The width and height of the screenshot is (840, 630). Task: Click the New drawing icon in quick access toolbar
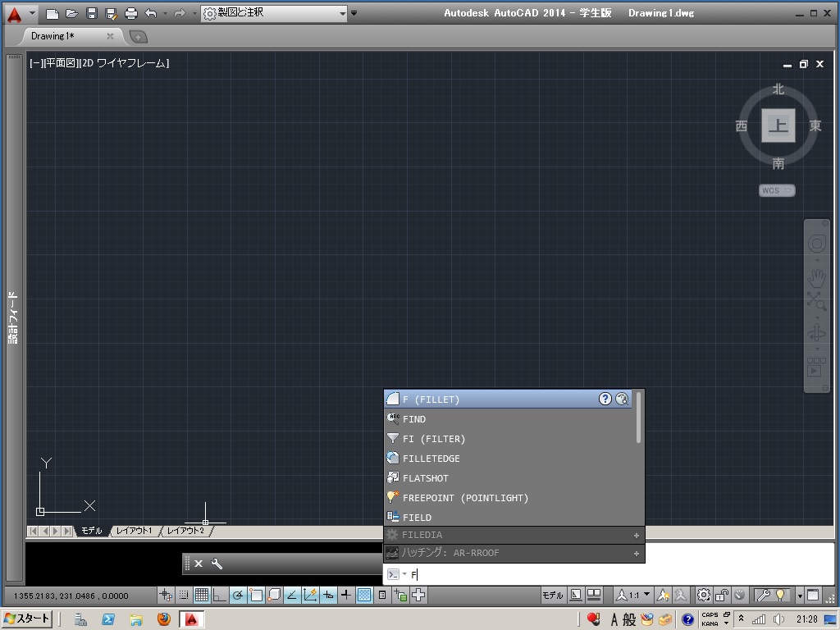click(x=52, y=13)
